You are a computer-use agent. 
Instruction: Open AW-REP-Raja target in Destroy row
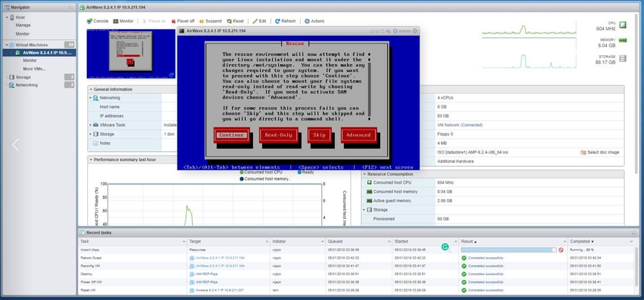pyautogui.click(x=206, y=274)
